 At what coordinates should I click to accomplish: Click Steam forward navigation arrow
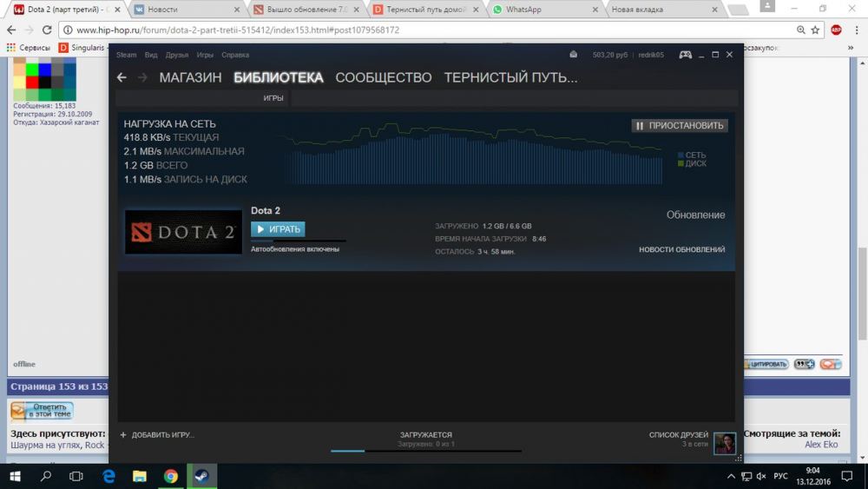(143, 77)
